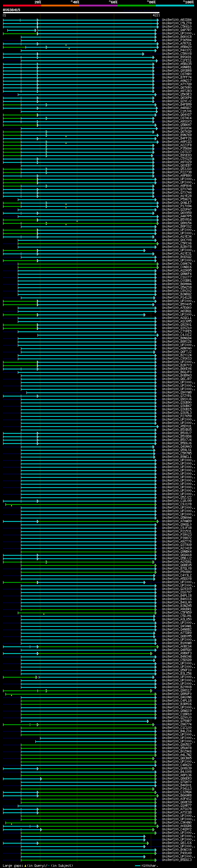Viewport: 197px width, 868px height.
Task: Open hit UniRef100_C4PL18
Action: (176, 700)
